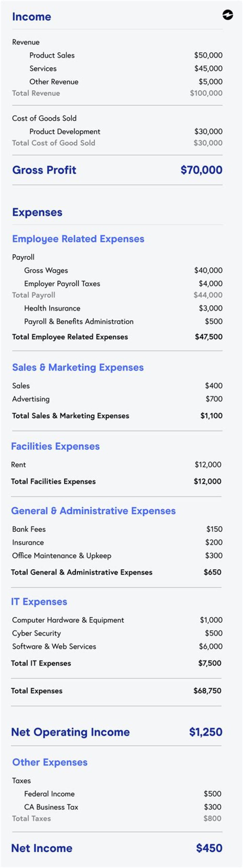
Task: Select the Sales & Marketing Expenses heading
Action: pyautogui.click(x=78, y=367)
